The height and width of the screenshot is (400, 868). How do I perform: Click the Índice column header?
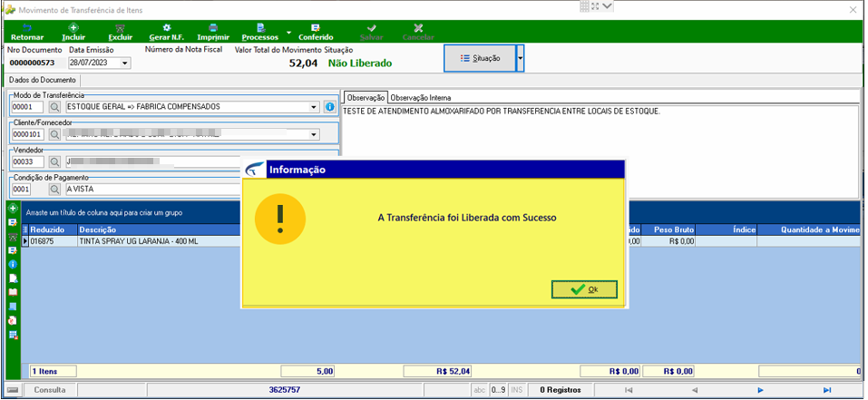pos(727,229)
